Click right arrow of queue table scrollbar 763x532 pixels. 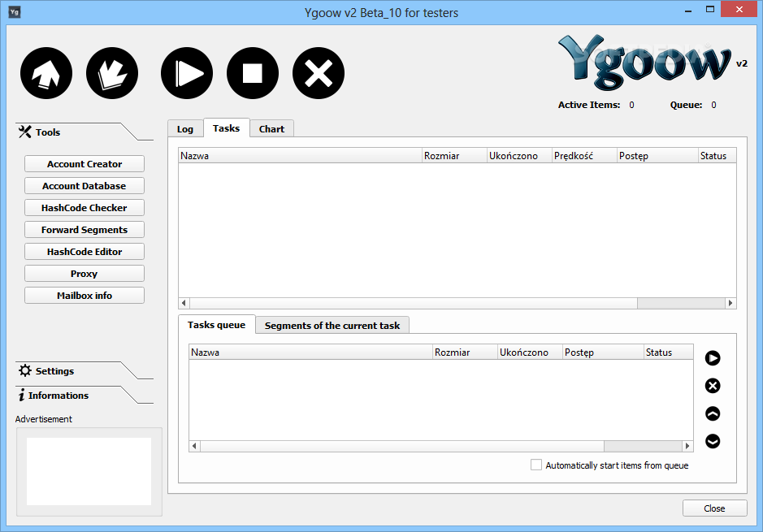point(687,446)
